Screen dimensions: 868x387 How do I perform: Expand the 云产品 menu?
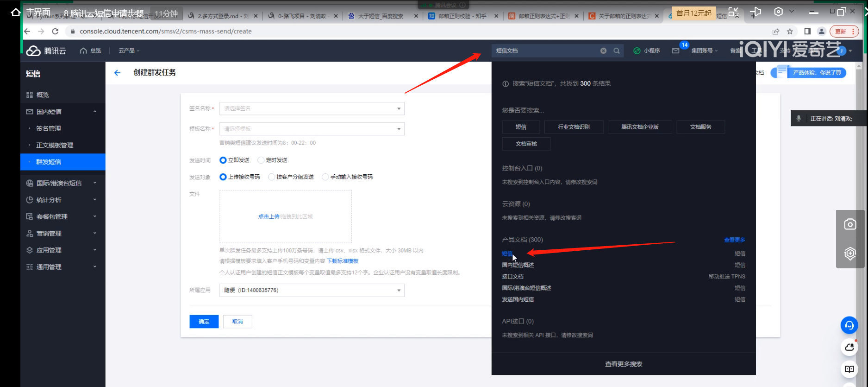point(129,51)
